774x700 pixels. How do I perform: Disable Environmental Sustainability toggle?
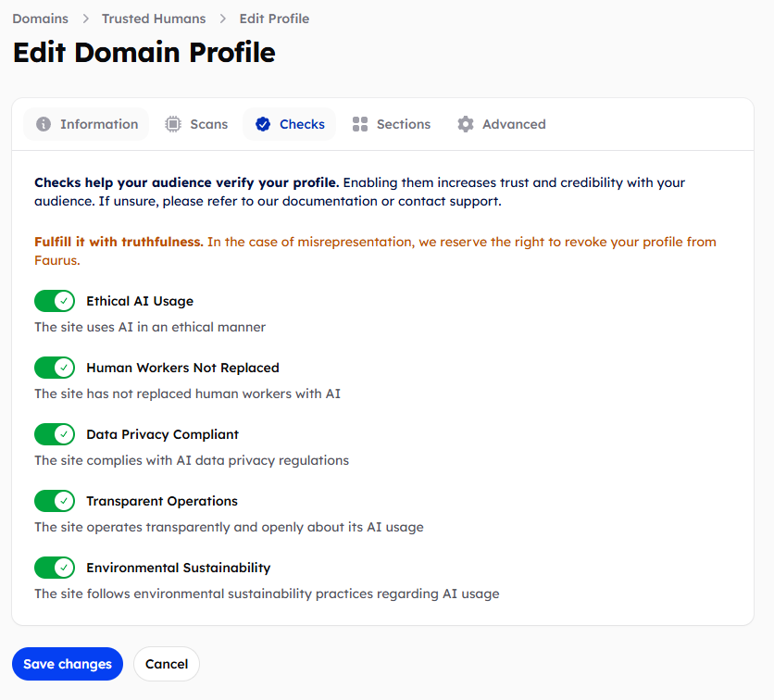click(55, 568)
